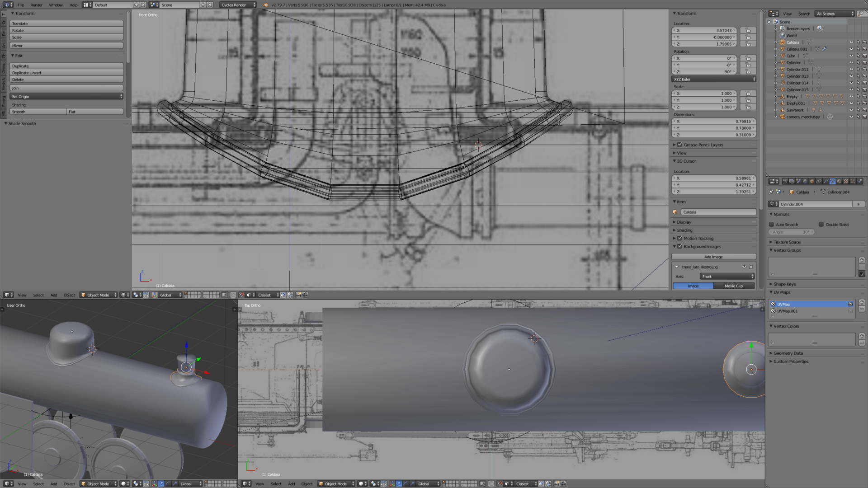
Task: Remove background image treno_lato_destro.jpg
Action: coord(751,267)
